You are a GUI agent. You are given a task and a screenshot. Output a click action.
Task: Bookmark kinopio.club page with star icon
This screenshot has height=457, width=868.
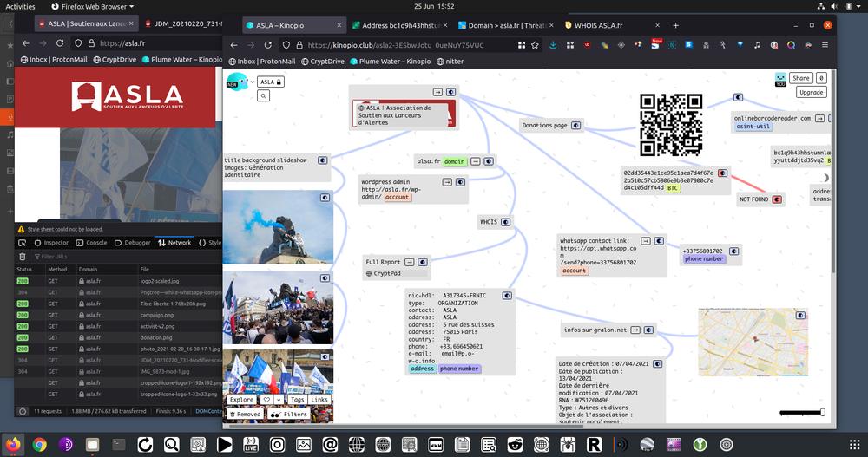click(x=536, y=45)
